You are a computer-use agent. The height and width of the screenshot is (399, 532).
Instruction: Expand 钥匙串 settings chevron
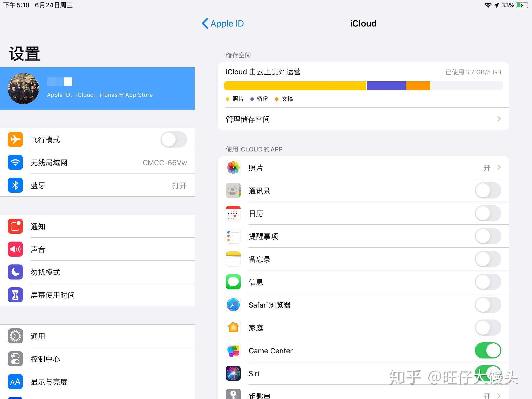499,396
